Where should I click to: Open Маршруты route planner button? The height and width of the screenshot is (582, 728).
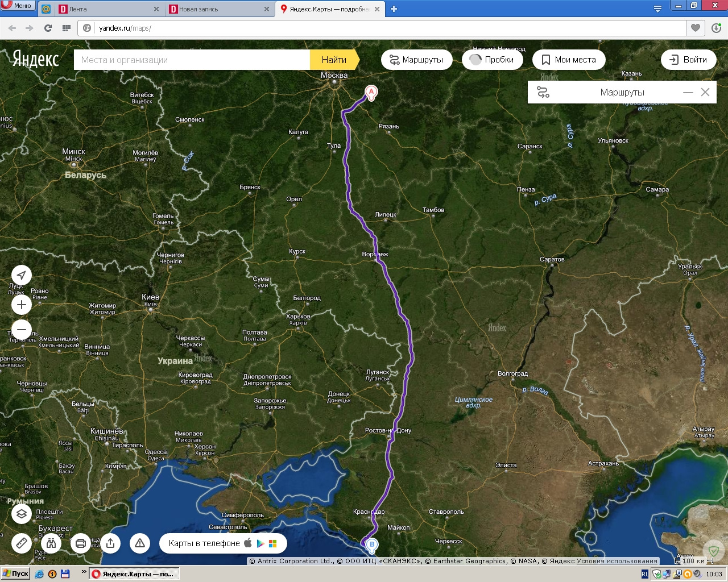[x=416, y=60]
